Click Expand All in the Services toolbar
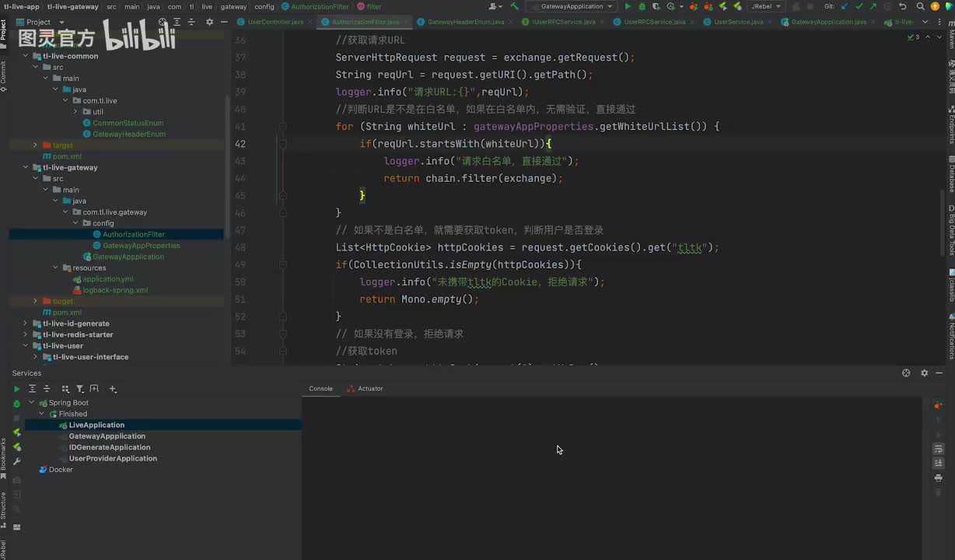Screen dimensions: 955x560 pos(32,389)
